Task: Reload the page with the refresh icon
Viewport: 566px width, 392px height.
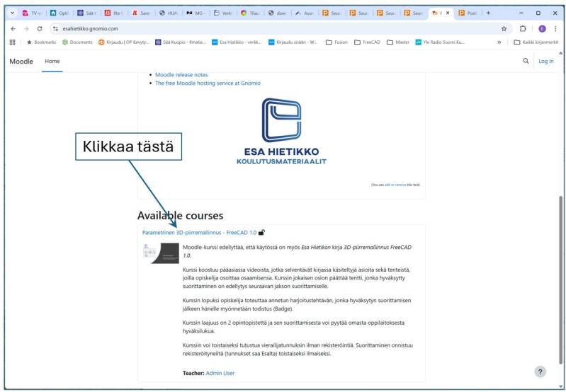Action: [x=40, y=29]
